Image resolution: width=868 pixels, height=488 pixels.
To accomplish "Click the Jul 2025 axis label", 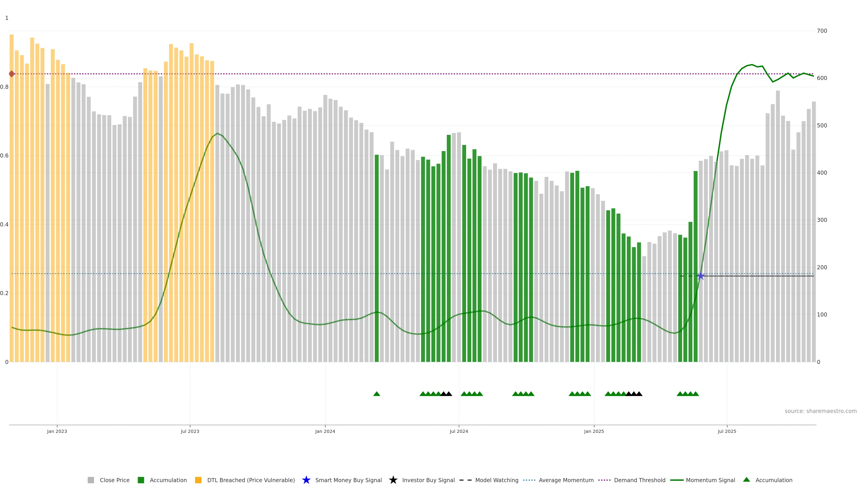I will coord(727,432).
